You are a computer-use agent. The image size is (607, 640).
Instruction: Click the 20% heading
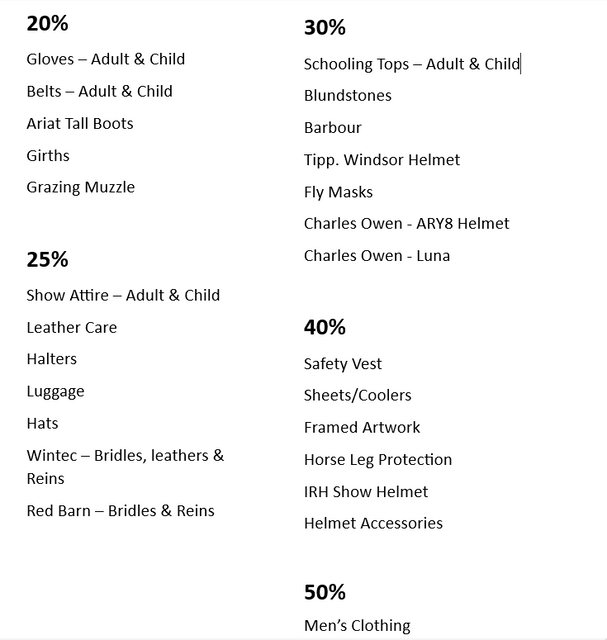(x=47, y=23)
